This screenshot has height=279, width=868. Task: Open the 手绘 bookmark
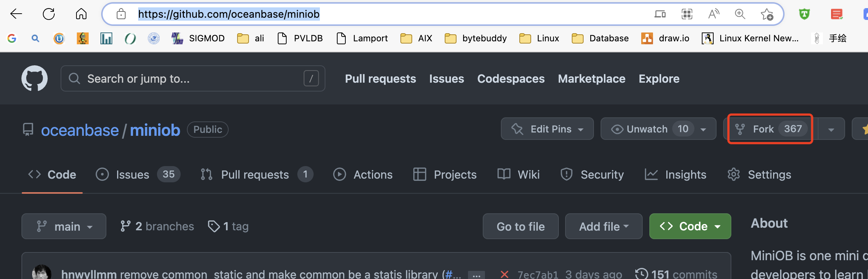[x=830, y=38]
